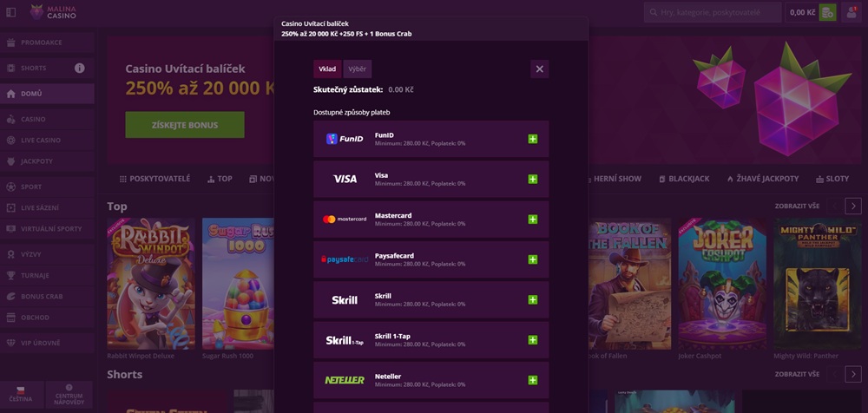The image size is (868, 413).
Task: Open deposit via green coins icon
Action: tap(827, 12)
